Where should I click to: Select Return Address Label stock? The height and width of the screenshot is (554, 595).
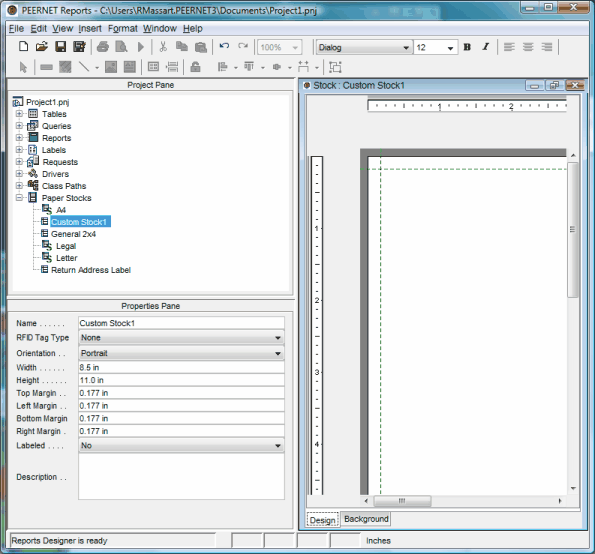click(x=91, y=270)
